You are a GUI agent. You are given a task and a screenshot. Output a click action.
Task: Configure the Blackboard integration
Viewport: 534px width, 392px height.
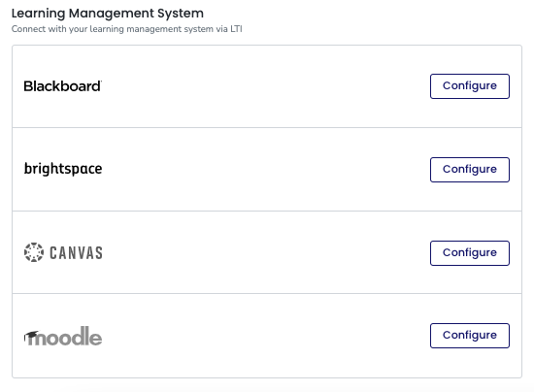[x=470, y=86]
